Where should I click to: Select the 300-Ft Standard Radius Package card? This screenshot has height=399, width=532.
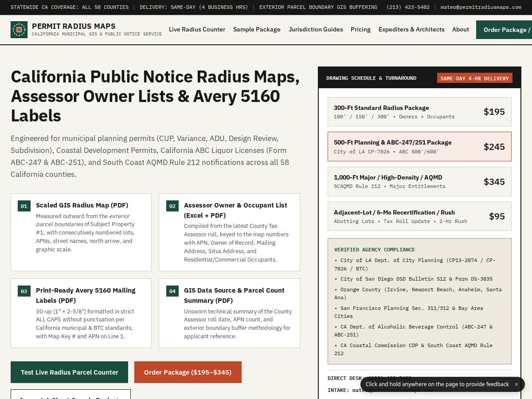tap(419, 112)
